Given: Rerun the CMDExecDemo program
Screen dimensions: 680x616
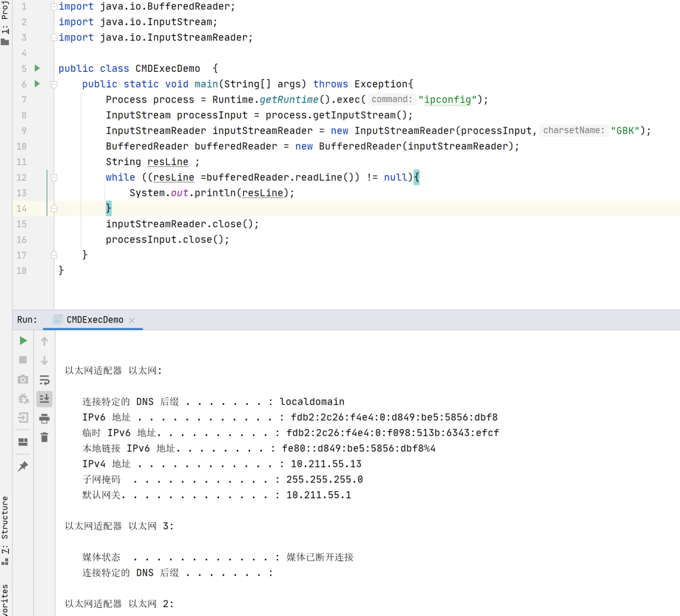Looking at the screenshot, I should point(23,341).
